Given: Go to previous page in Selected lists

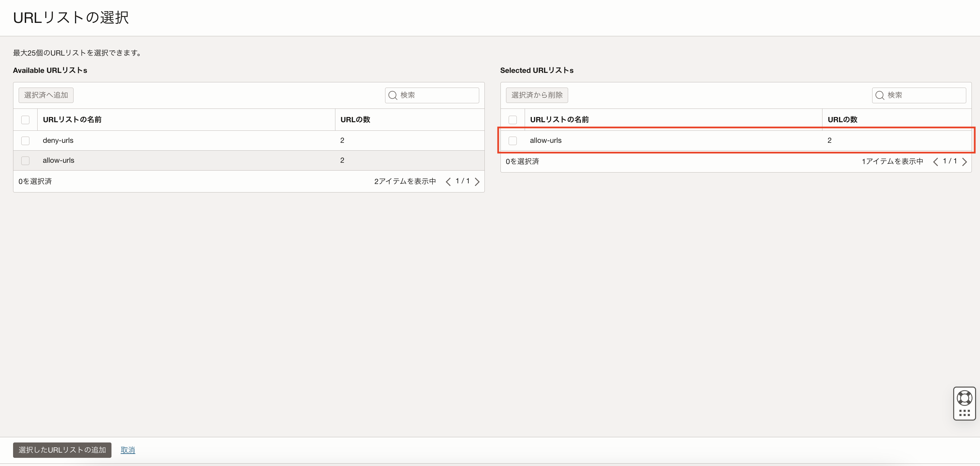Looking at the screenshot, I should 936,162.
